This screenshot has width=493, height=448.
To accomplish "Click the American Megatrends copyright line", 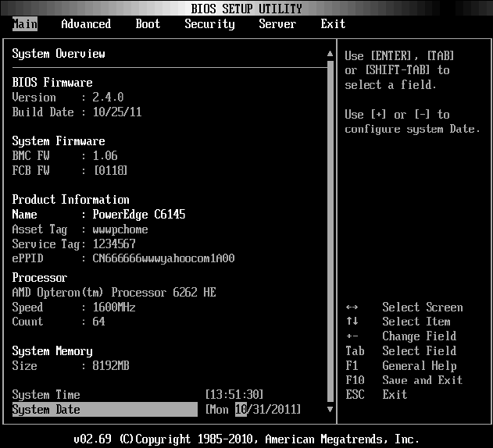I will tap(247, 439).
